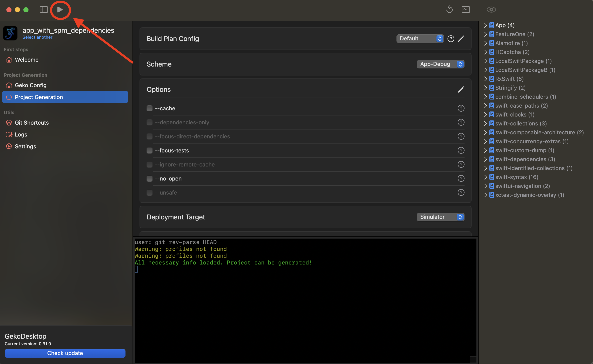Open the Deployment Target Simulator dropdown
Screen dimensions: 593x364
[440, 217]
